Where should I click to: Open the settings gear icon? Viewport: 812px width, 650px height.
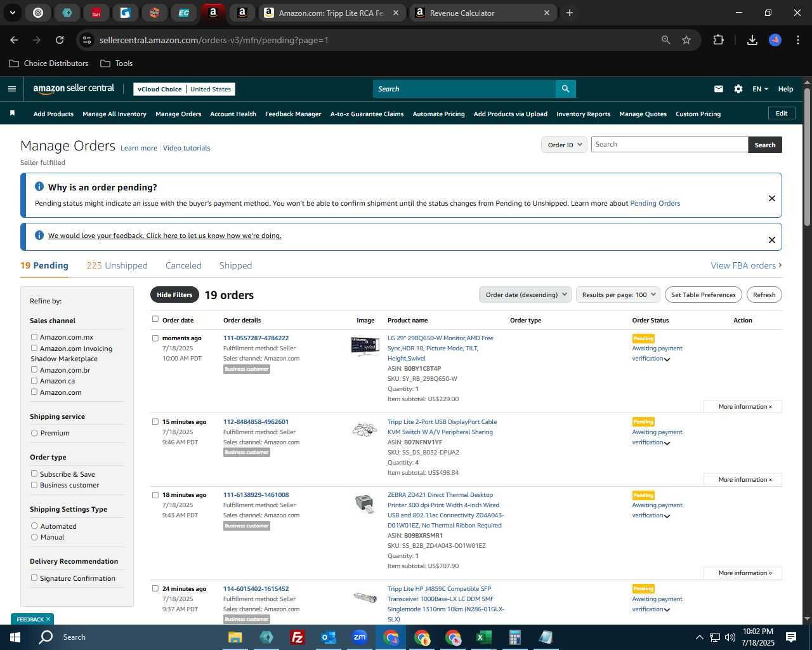pyautogui.click(x=738, y=89)
